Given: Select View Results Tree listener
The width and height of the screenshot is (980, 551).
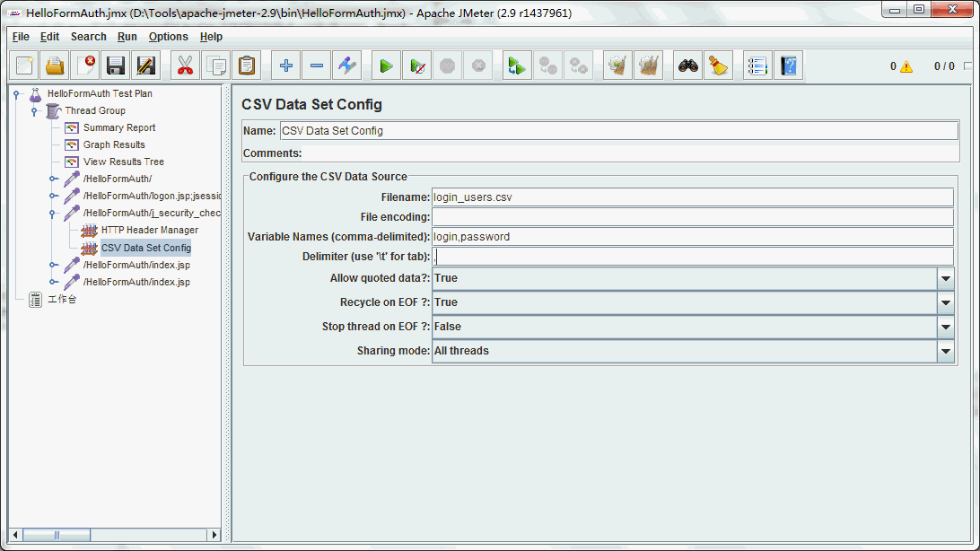Looking at the screenshot, I should (123, 162).
